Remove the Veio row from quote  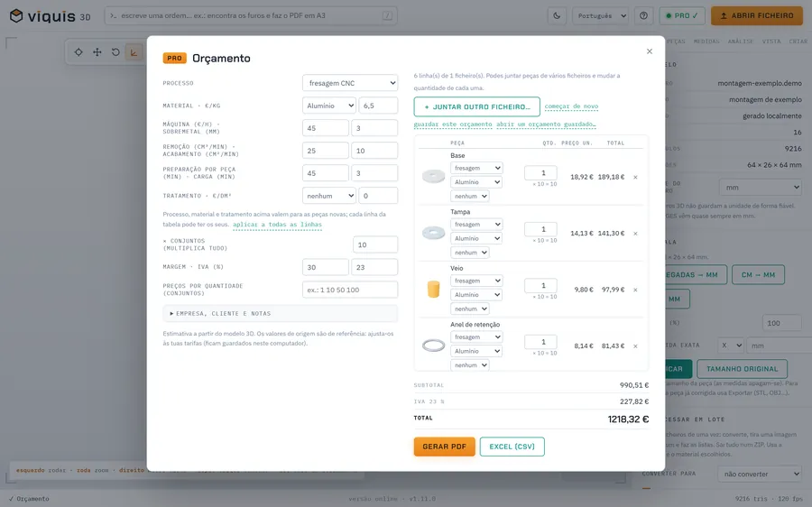(635, 290)
